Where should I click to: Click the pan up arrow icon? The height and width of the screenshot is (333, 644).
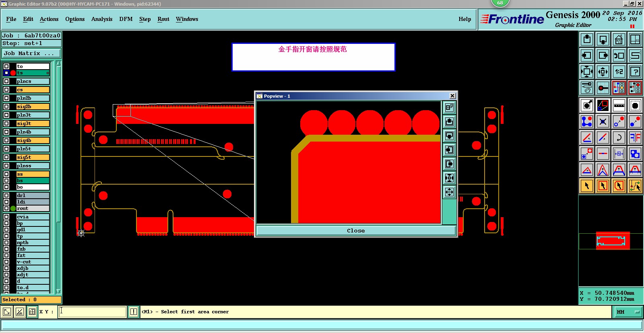587,39
